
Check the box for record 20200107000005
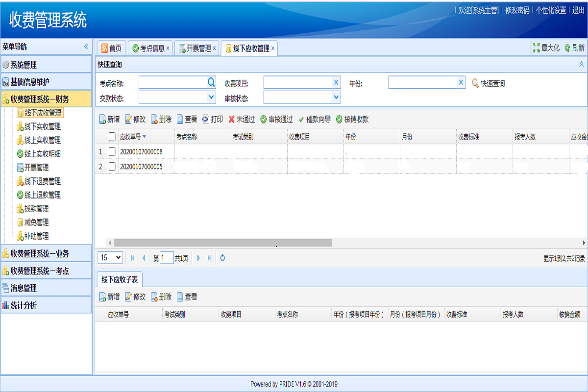(x=112, y=167)
